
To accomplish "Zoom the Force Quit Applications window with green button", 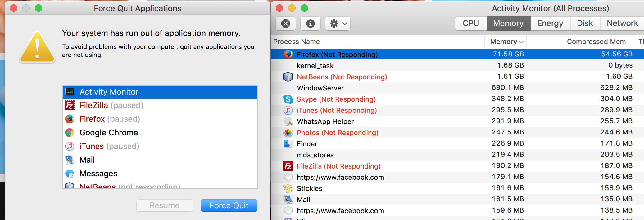I will (39, 8).
